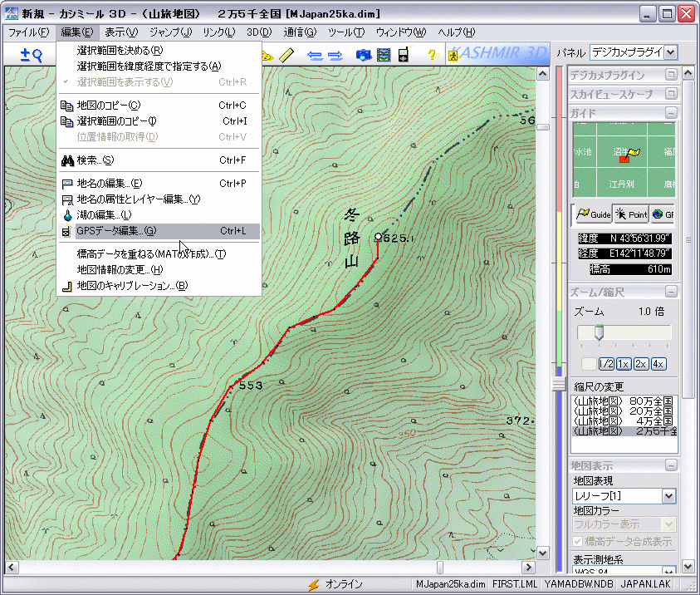Choose 選択範囲を決める menu entry
The width and height of the screenshot is (700, 595).
pyautogui.click(x=159, y=51)
